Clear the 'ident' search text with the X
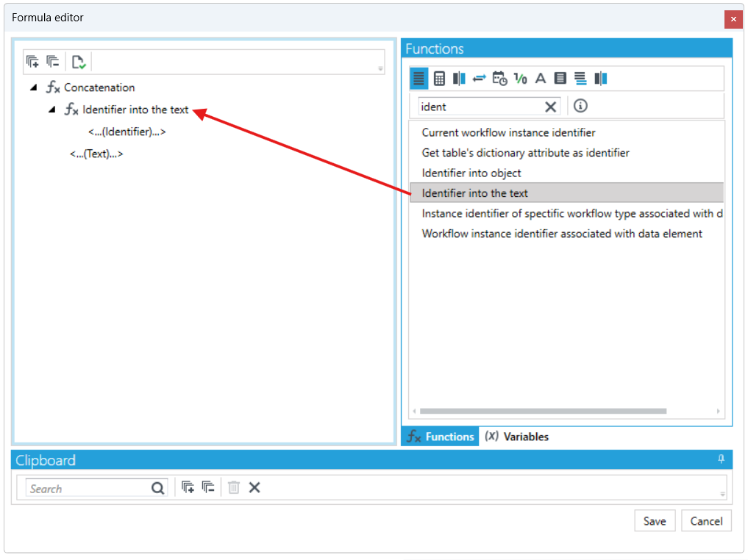The width and height of the screenshot is (748, 560). pos(550,107)
